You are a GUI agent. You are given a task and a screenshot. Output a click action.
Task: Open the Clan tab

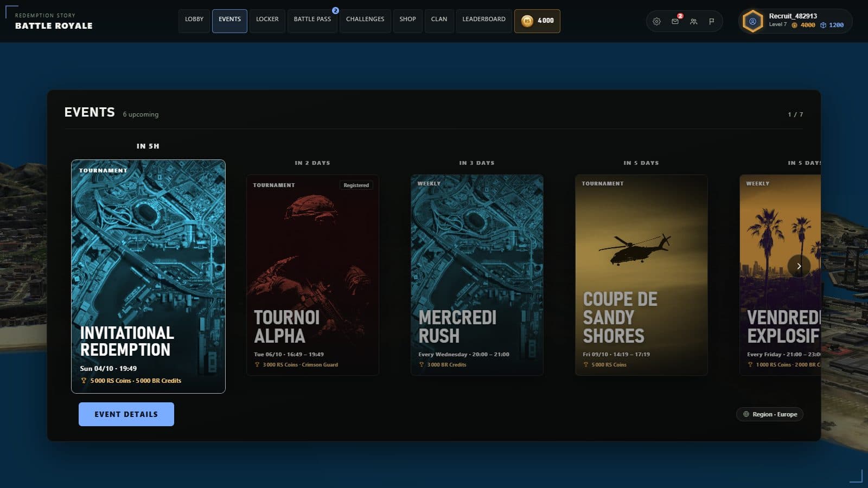(x=439, y=21)
